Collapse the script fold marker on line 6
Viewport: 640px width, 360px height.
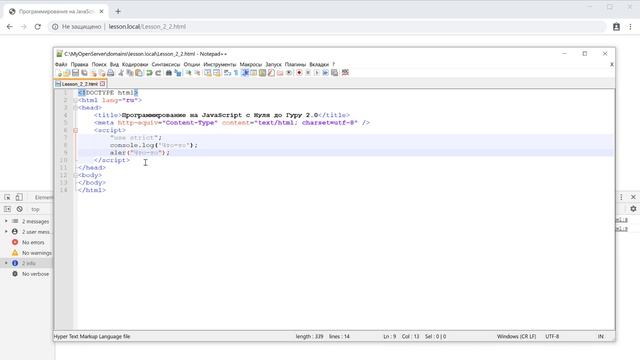(x=76, y=130)
